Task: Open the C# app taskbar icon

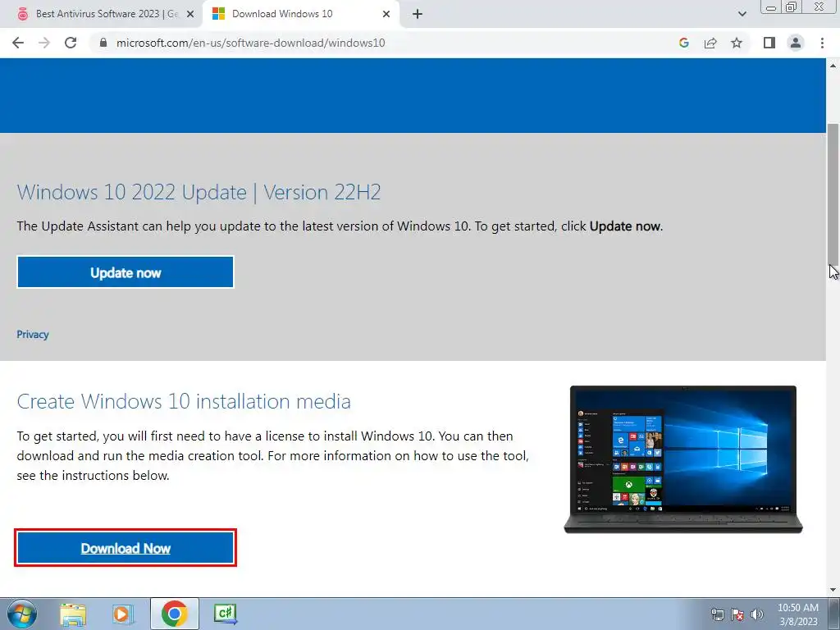Action: (x=225, y=614)
